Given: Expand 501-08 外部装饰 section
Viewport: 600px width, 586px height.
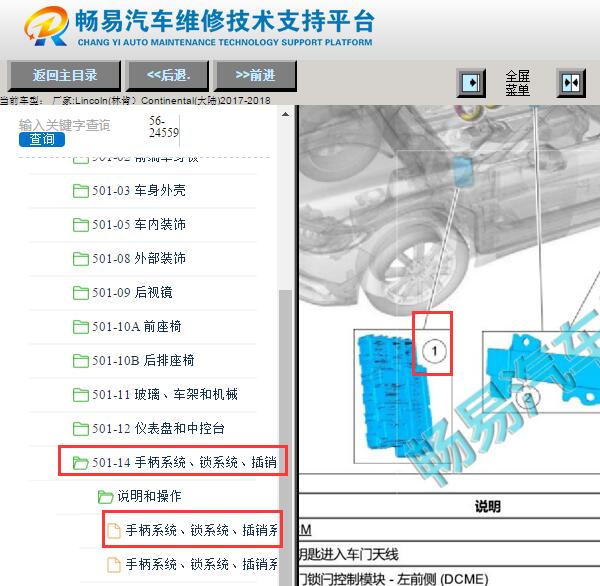Looking at the screenshot, I should (139, 259).
